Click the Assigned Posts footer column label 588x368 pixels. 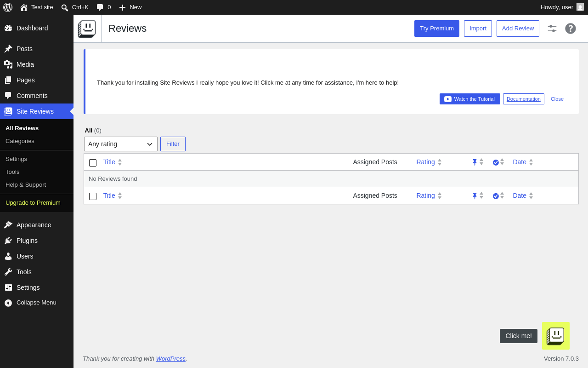[375, 195]
